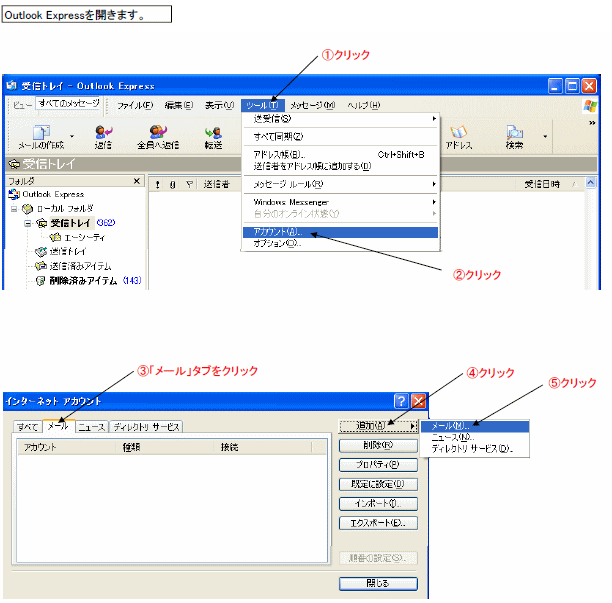Viewport: 612px width, 603px height.
Task: Click Account (アカウント) list column header
Action: click(66, 447)
